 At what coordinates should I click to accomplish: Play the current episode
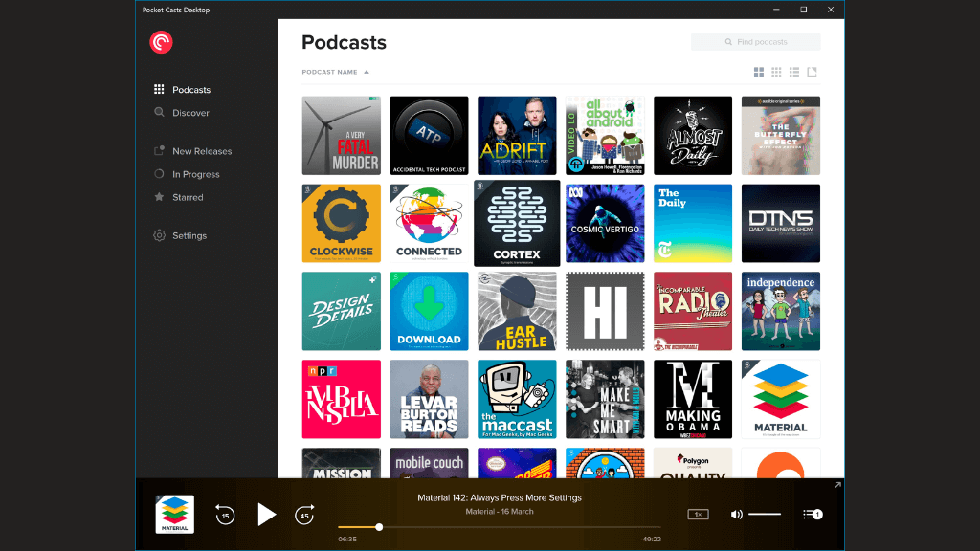tap(266, 515)
